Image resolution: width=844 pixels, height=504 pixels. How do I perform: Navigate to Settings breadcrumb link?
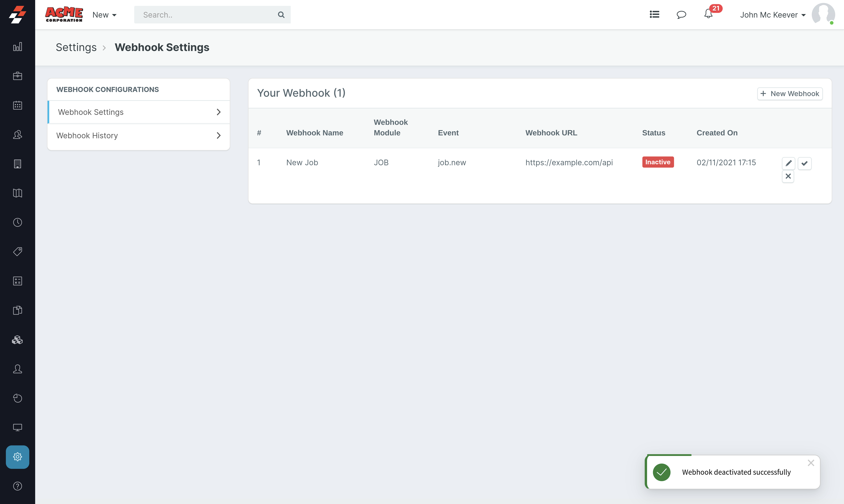pos(76,47)
